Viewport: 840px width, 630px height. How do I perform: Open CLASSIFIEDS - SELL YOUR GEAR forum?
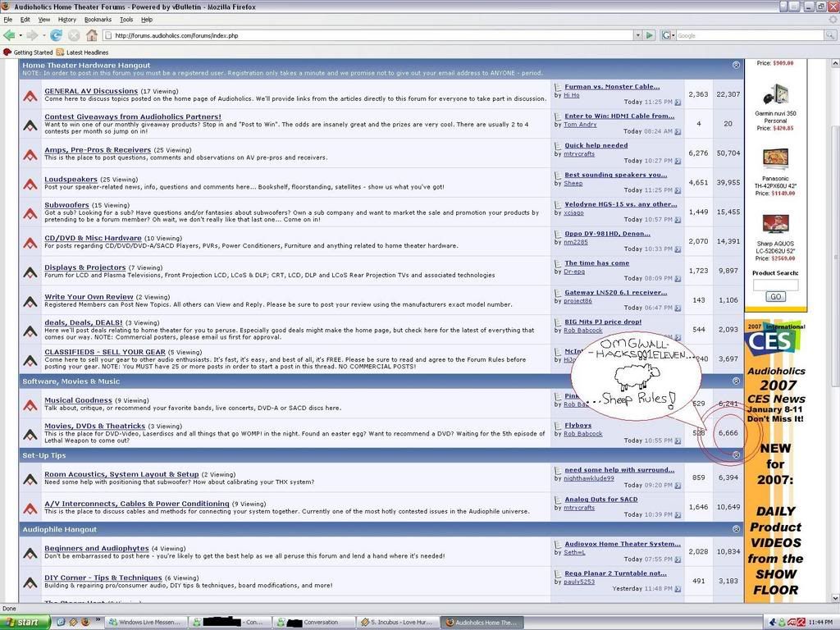(105, 352)
